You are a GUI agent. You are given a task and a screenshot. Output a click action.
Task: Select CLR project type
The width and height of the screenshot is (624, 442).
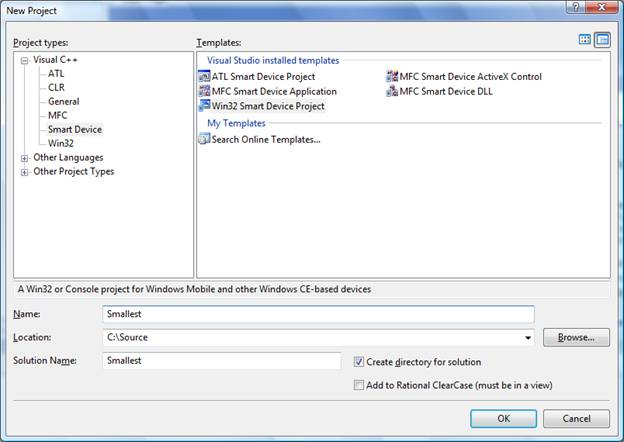click(56, 87)
